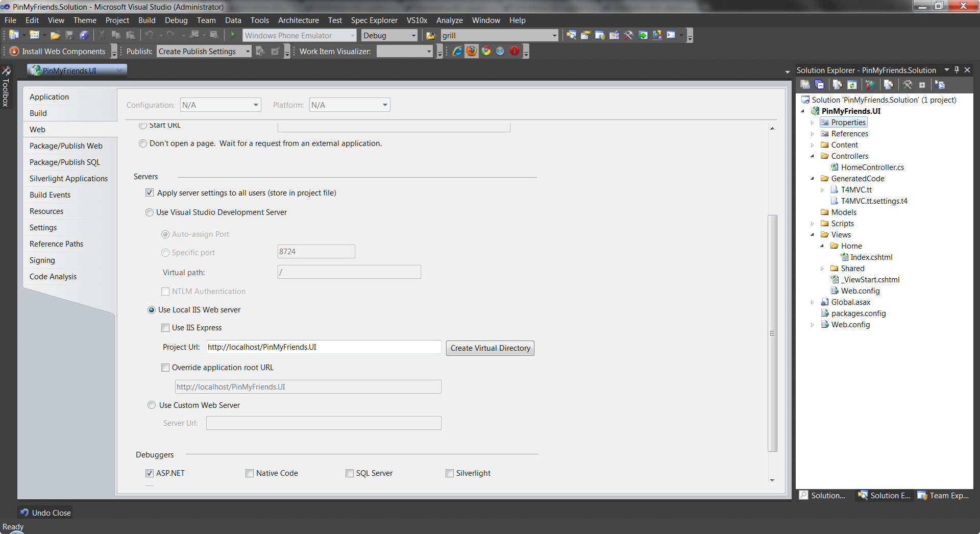Enable SQL Server debugger
This screenshot has width=980, height=534.
350,473
